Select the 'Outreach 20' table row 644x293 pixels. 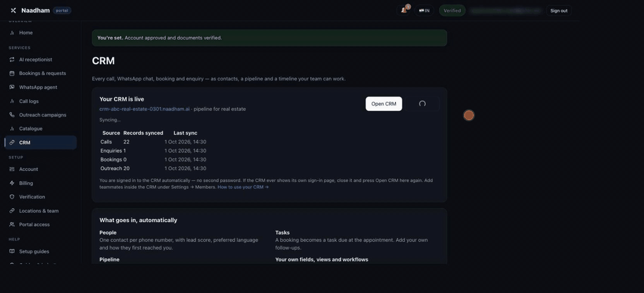tap(153, 169)
